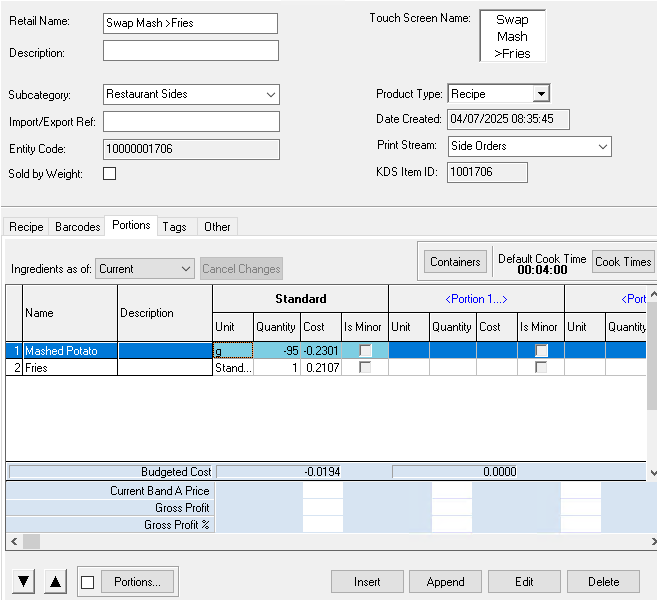This screenshot has width=657, height=600.
Task: Open the Subcategory dropdown
Action: pyautogui.click(x=271, y=94)
